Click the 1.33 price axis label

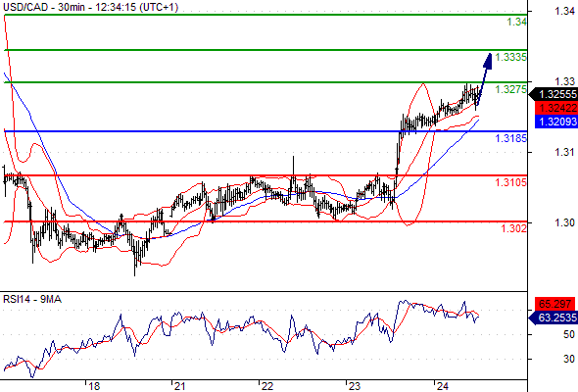coord(564,81)
